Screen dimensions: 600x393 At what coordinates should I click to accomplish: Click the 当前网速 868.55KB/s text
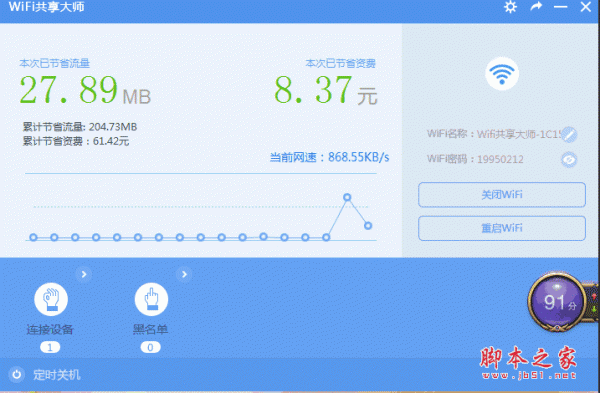tap(329, 157)
